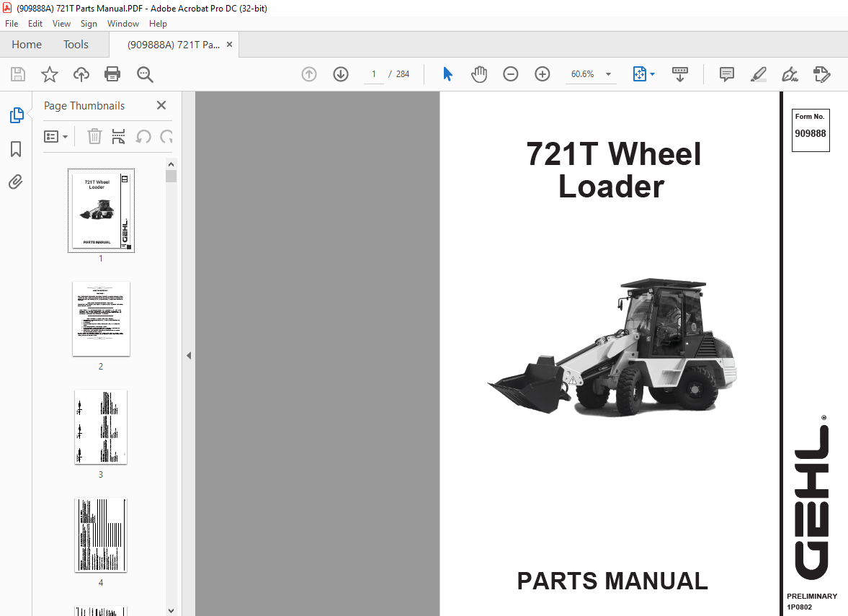Viewport: 848px width, 616px height.
Task: Select the arrow selection tool
Action: click(447, 74)
